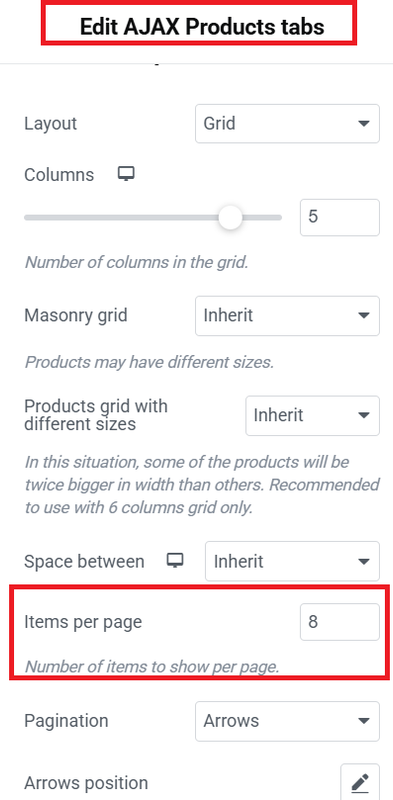Click the Layout label
The width and height of the screenshot is (393, 800).
tap(51, 123)
